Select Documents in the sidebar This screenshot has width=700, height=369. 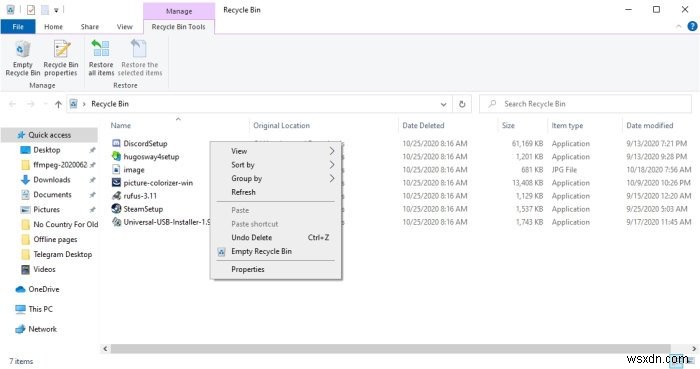click(x=52, y=195)
